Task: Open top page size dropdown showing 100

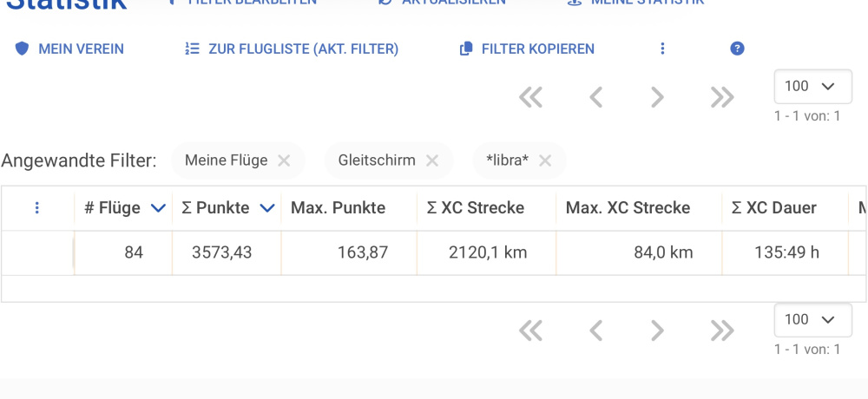Action: click(812, 87)
